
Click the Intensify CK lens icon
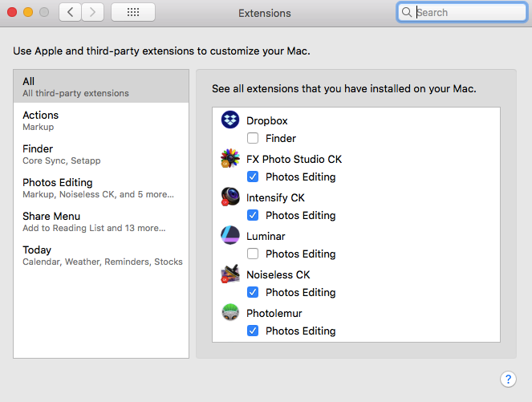230,197
